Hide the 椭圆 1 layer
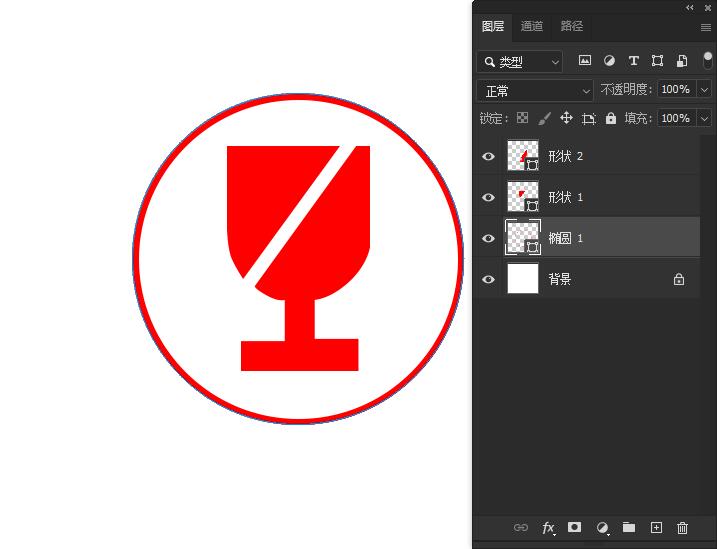 (x=488, y=239)
